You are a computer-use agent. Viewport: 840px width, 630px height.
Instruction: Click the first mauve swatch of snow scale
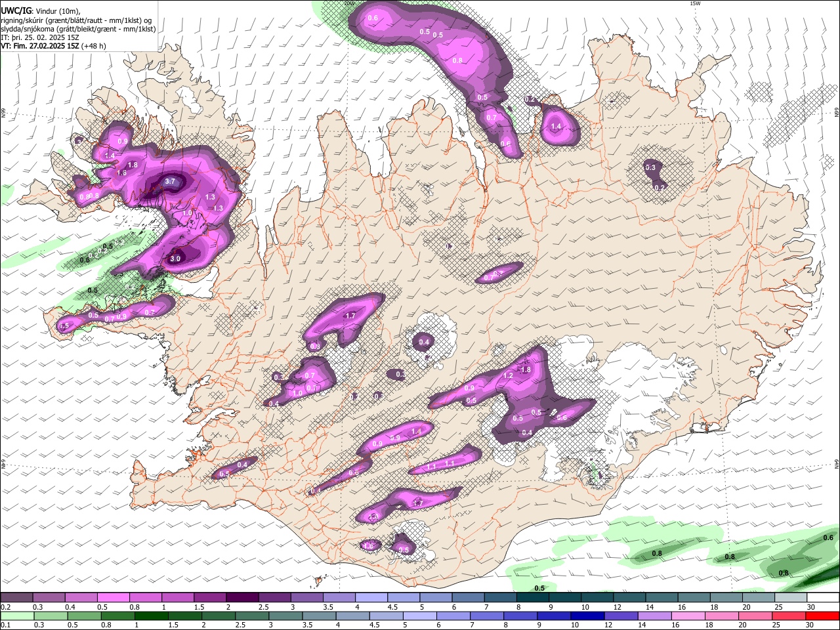point(16,597)
